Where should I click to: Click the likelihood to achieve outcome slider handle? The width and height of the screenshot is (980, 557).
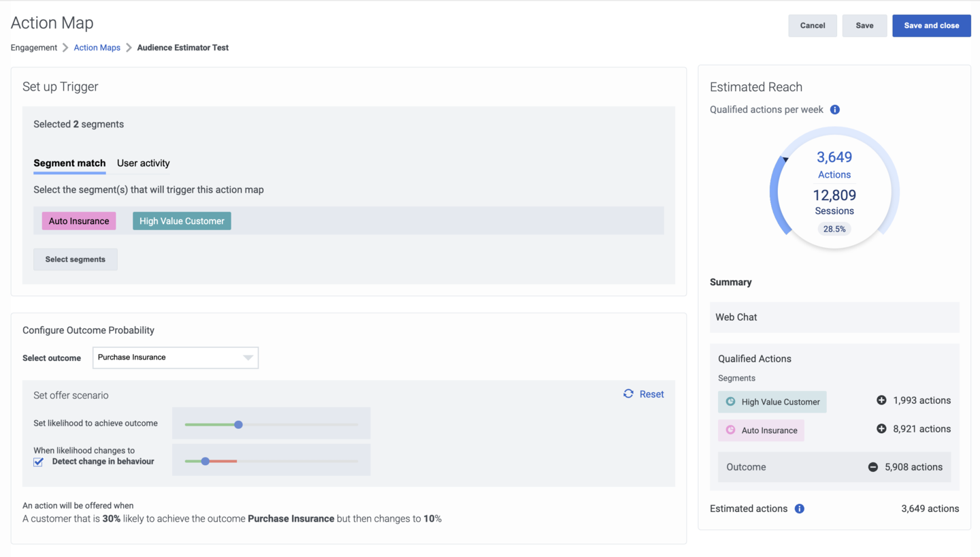pos(238,424)
